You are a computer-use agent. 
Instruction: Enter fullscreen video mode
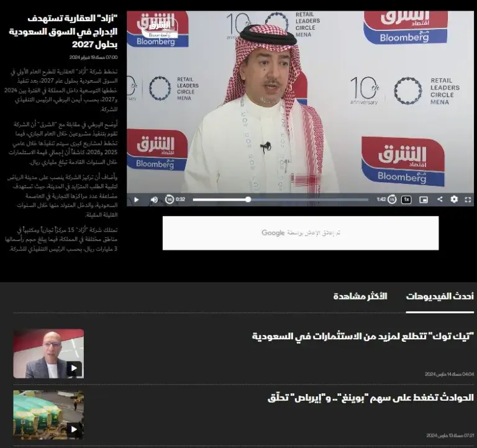(x=468, y=199)
